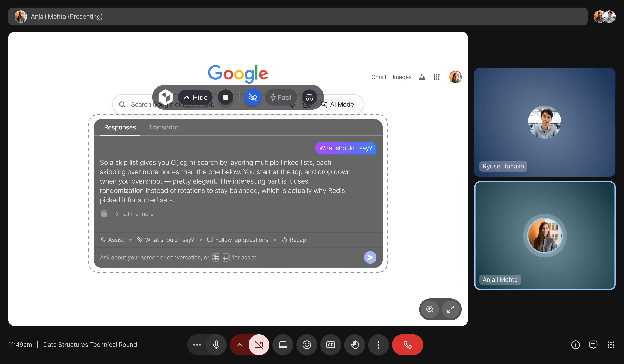Screen dimensions: 624x364
Task: Send the message with the arrow button
Action: (370, 257)
